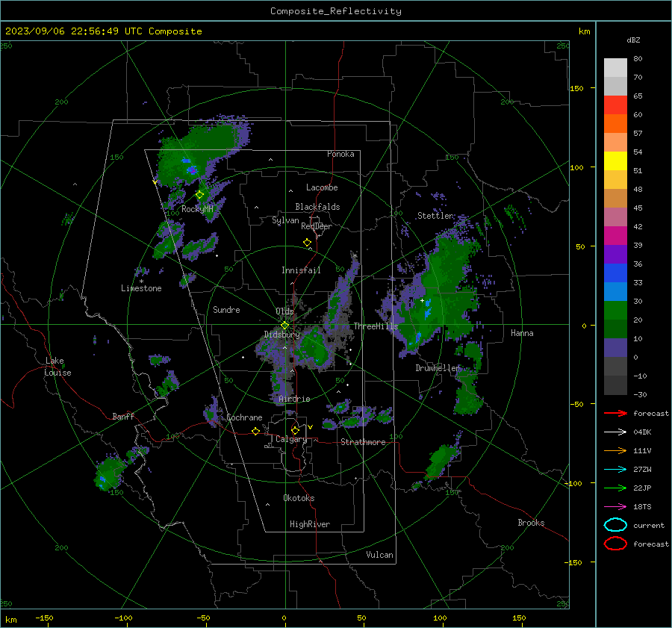Click the white cross marker near ThreeHills storm
The height and width of the screenshot is (628, 672).
coord(422,301)
